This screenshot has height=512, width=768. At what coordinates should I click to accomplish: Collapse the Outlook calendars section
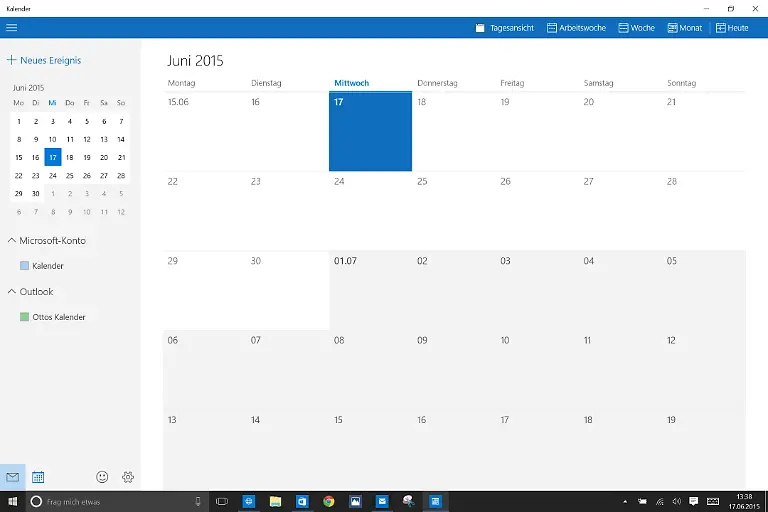(x=12, y=292)
